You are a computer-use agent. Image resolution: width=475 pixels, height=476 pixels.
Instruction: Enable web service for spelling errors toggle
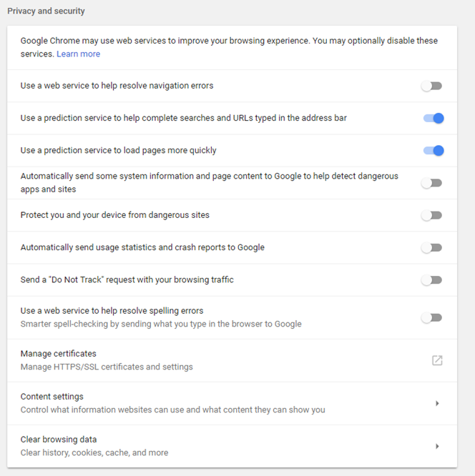(431, 318)
